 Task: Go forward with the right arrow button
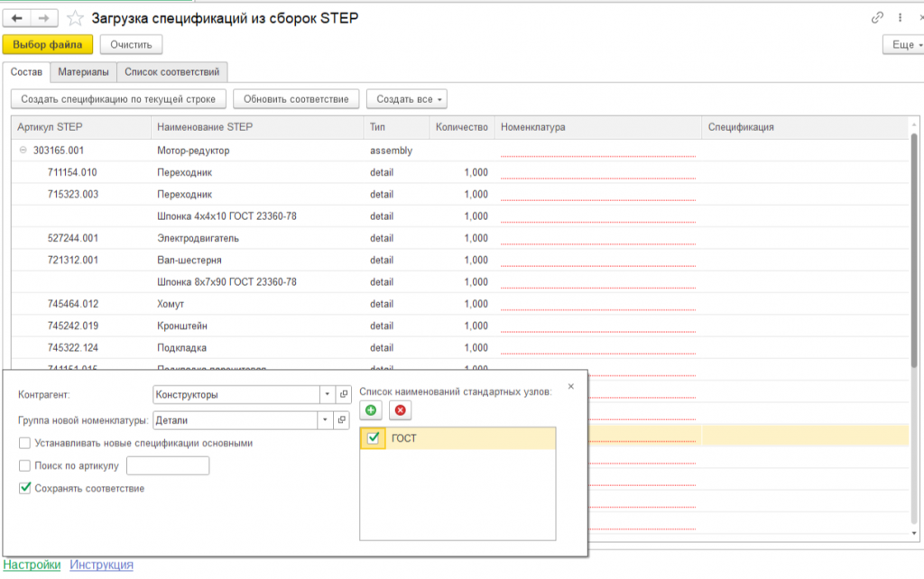pyautogui.click(x=44, y=18)
